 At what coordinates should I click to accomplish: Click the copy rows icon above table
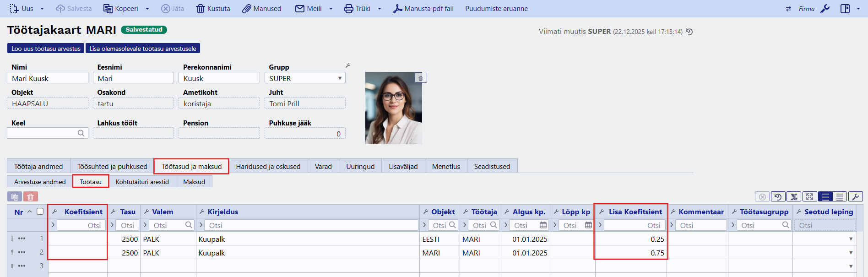[x=15, y=197]
